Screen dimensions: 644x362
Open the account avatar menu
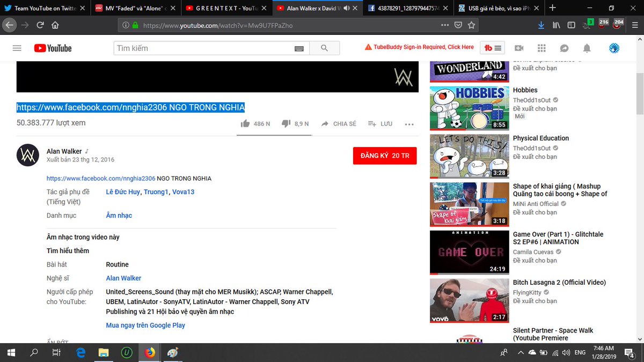tap(614, 48)
